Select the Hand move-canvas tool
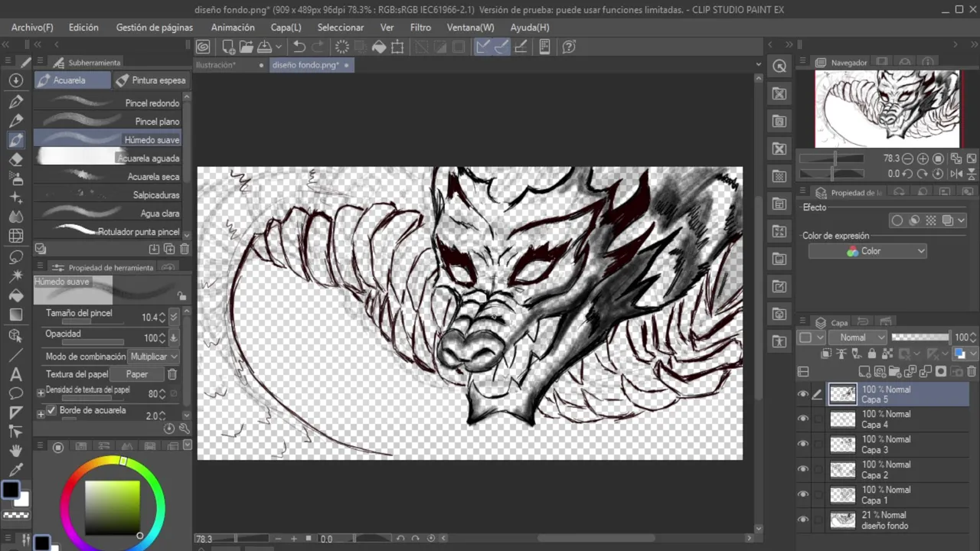 [x=15, y=451]
